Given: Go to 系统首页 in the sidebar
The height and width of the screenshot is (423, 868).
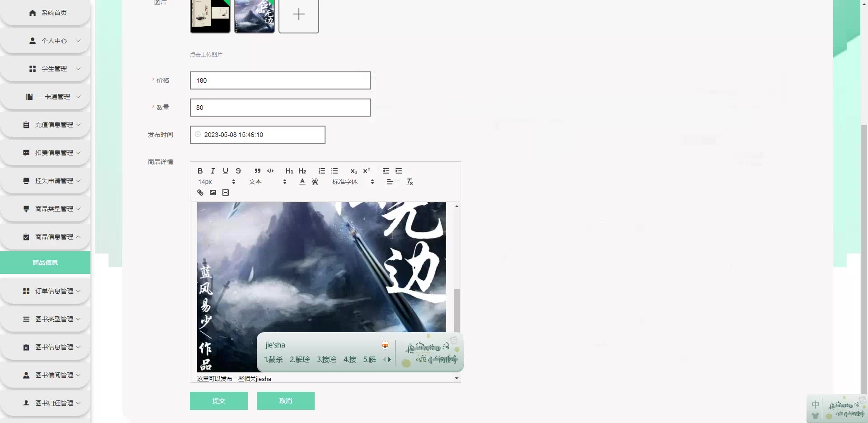Looking at the screenshot, I should coord(45,13).
